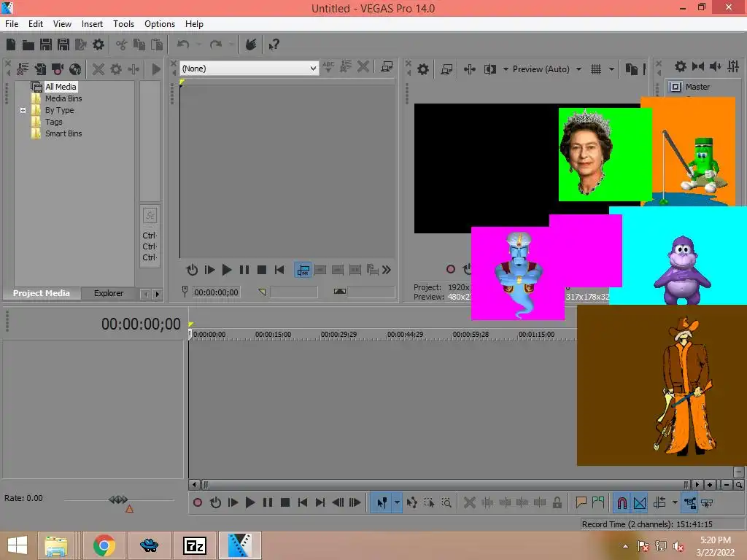Select All Media in the tree

pos(61,87)
